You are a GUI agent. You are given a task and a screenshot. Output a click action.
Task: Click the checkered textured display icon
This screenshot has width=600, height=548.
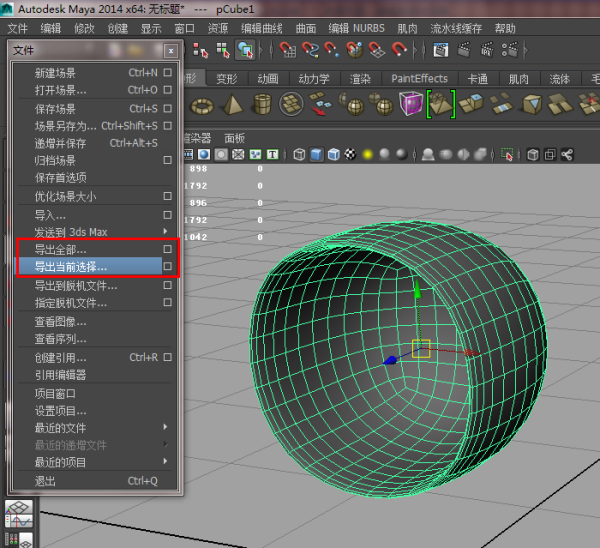coord(350,154)
